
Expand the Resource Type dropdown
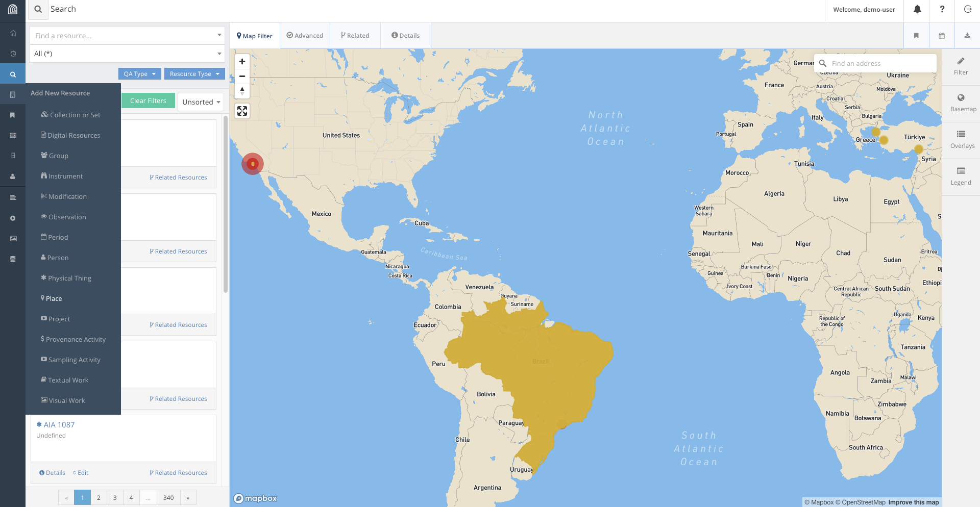click(194, 74)
